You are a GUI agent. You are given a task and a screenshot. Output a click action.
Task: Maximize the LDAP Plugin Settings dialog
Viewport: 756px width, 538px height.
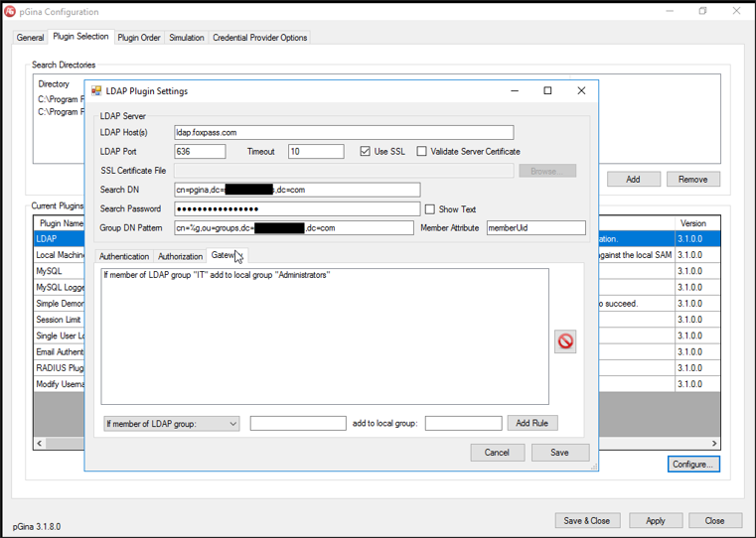[547, 90]
